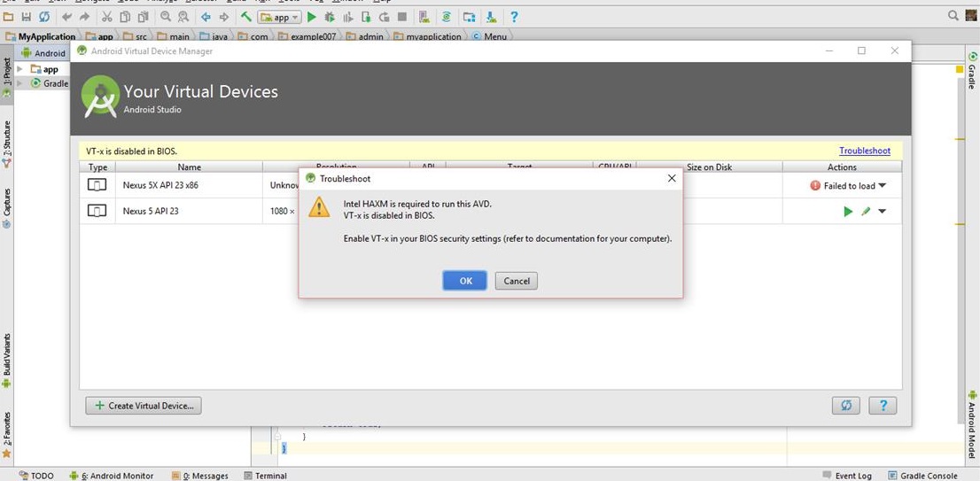
Task: Open the 1: Project tool window tab
Action: (7, 77)
